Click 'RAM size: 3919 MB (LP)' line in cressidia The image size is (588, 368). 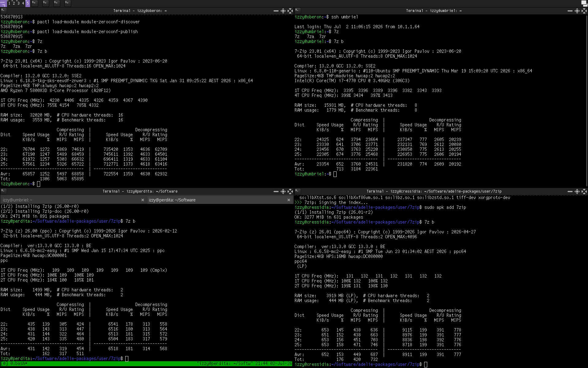click(x=362, y=296)
